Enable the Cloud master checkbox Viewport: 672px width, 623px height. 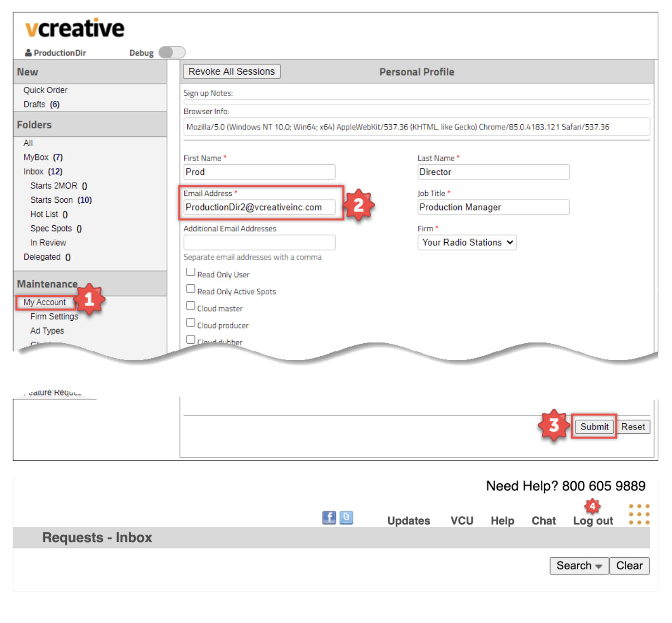click(x=191, y=306)
